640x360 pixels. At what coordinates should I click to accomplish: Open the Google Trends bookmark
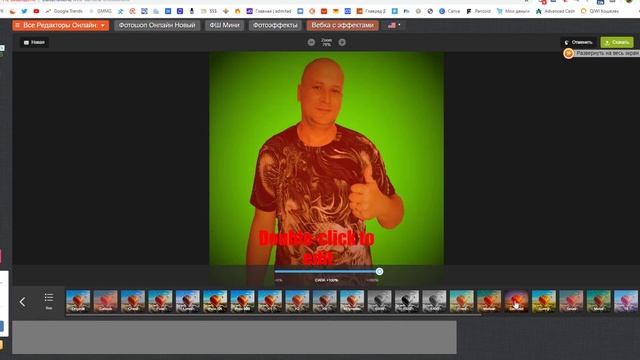[64, 11]
